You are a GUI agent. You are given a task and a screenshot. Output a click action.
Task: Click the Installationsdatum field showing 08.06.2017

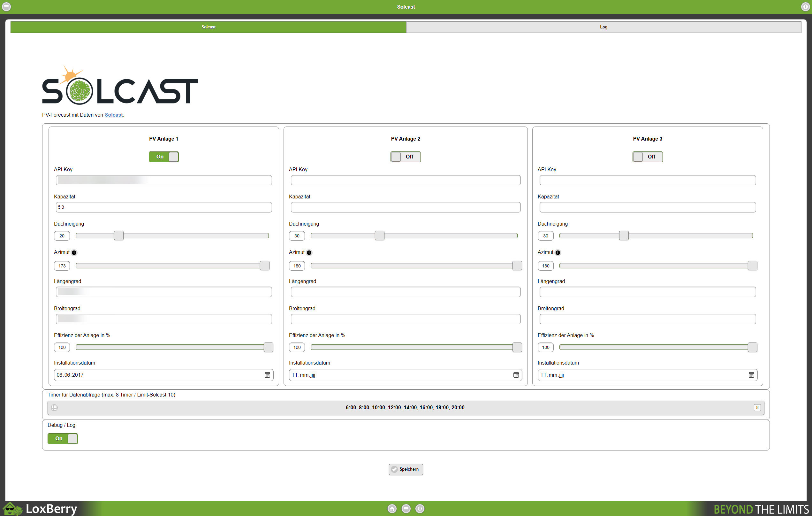(x=163, y=375)
